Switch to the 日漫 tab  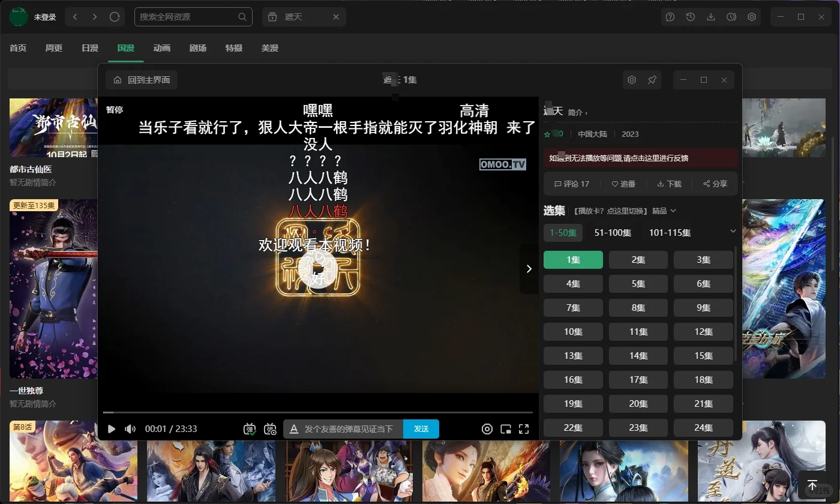[x=89, y=48]
